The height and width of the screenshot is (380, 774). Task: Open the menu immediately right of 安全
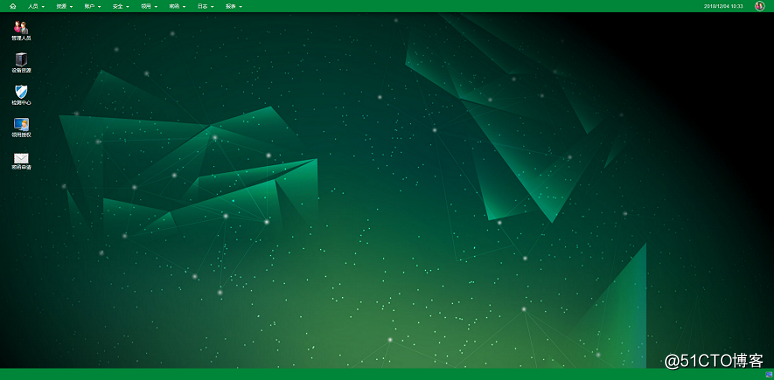(x=149, y=6)
